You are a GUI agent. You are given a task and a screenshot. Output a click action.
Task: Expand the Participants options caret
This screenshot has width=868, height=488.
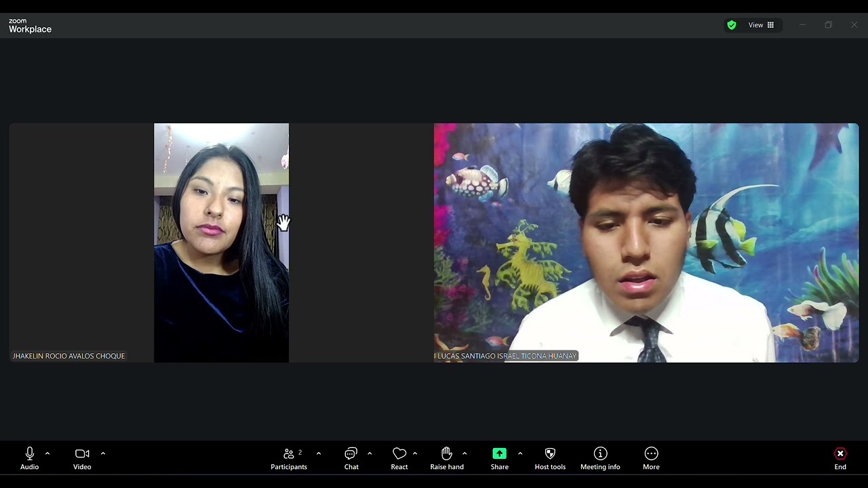coord(319,453)
